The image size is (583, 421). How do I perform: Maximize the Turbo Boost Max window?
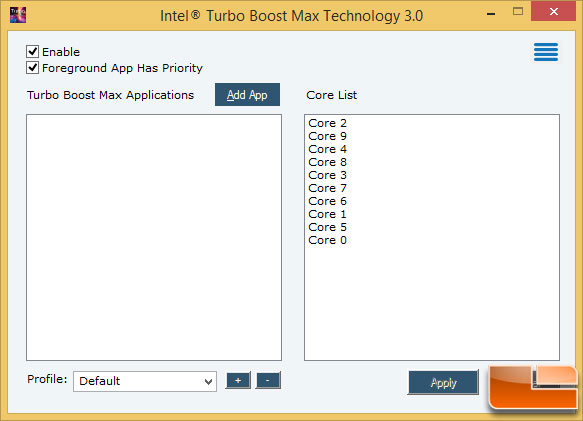[518, 12]
